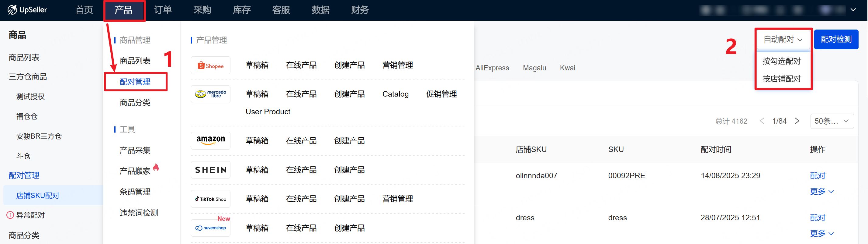Open the 订单 top menu
Viewport: 868px width, 244px height.
click(x=163, y=10)
